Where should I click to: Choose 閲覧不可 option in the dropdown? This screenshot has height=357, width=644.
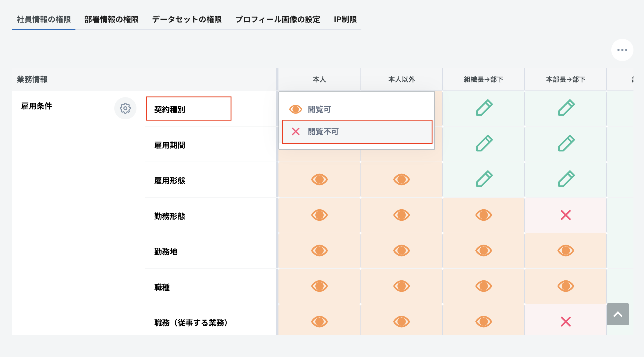point(323,132)
